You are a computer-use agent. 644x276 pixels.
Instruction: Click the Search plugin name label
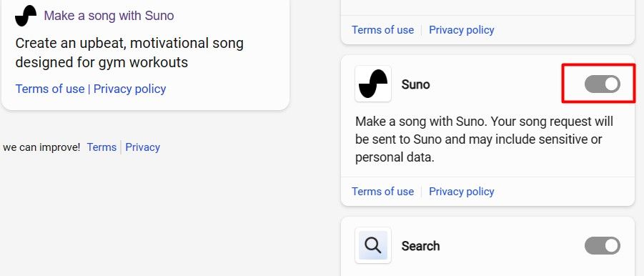(x=420, y=246)
